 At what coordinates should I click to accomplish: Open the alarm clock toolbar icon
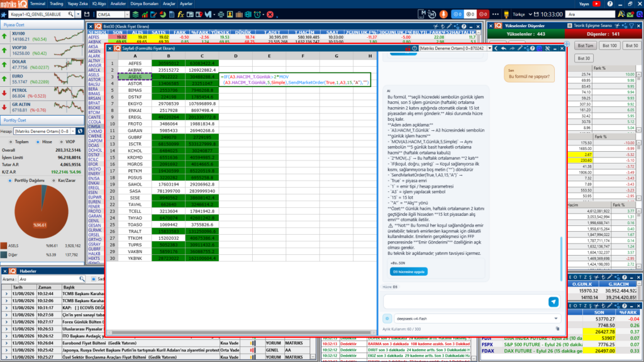tap(257, 14)
